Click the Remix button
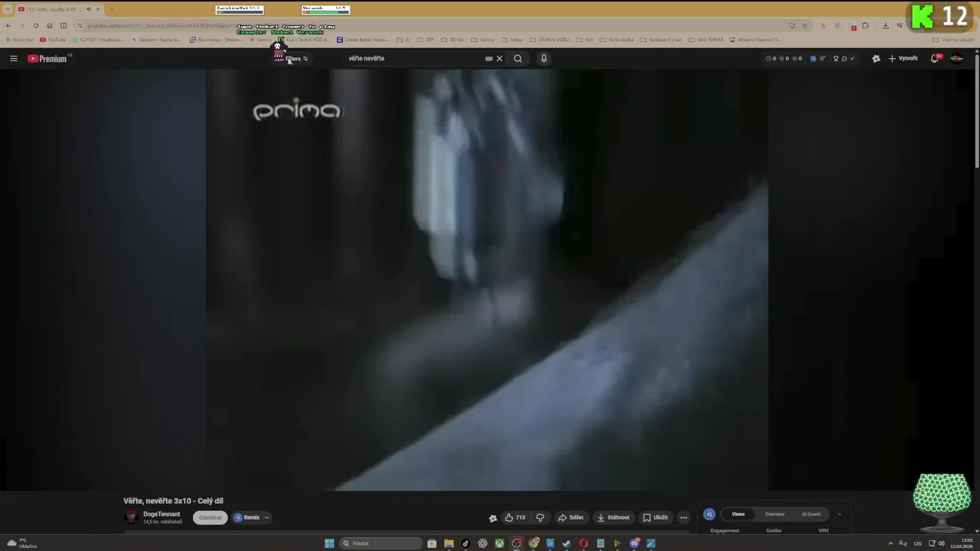This screenshot has height=551, width=980. pyautogui.click(x=247, y=517)
